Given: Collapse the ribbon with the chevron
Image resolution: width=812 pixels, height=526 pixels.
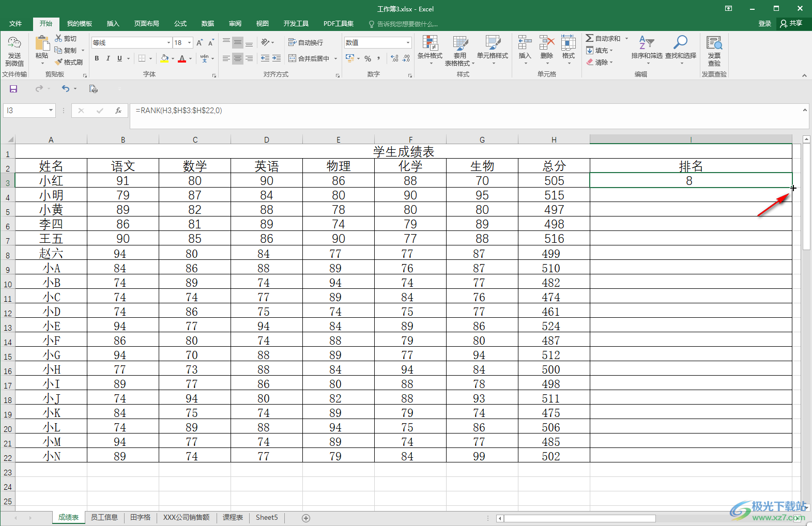Looking at the screenshot, I should [x=804, y=75].
